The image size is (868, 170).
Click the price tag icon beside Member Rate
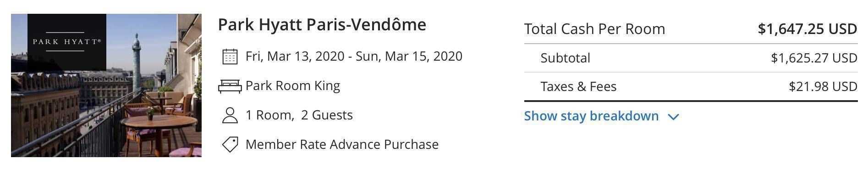230,144
